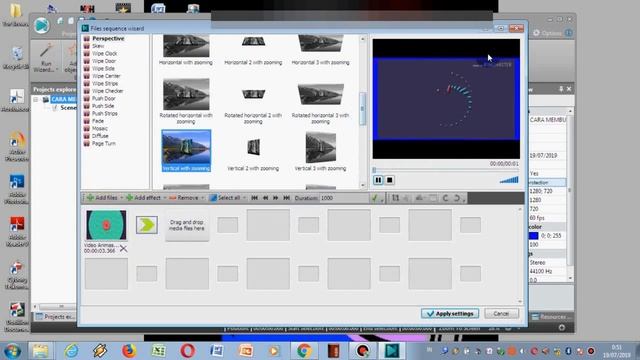The image size is (640, 360).
Task: Select the Push Door transition category
Action: (x=104, y=98)
